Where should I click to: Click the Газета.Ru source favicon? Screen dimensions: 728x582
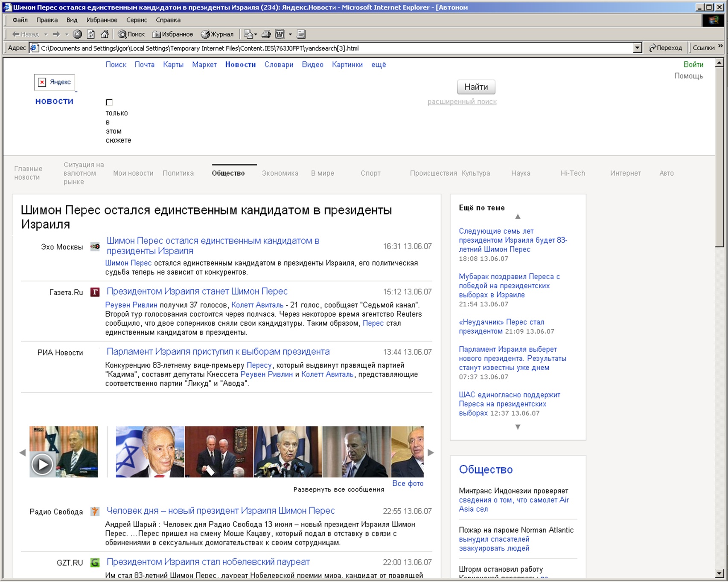(95, 292)
